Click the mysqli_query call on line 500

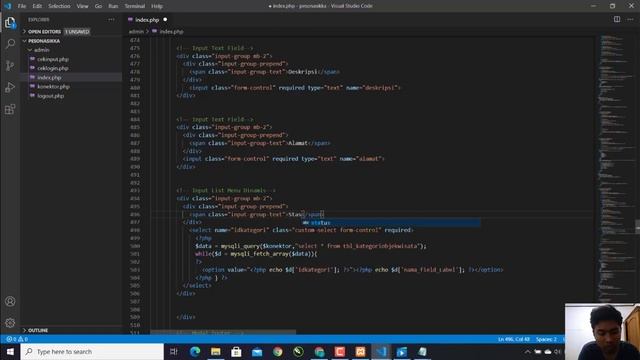239,246
